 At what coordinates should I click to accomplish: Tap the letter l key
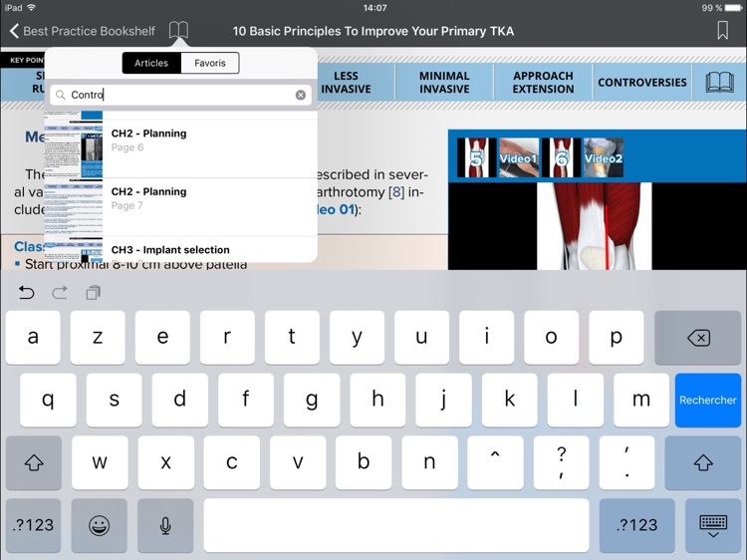[x=576, y=400]
